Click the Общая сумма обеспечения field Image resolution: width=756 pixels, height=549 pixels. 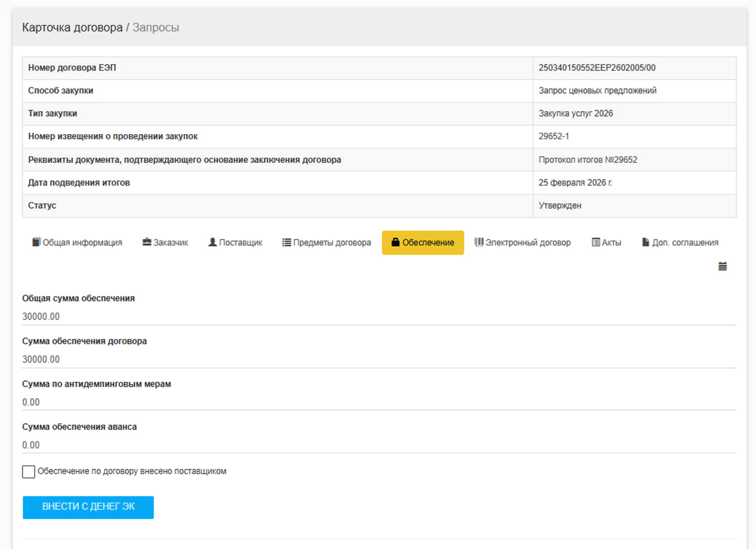coord(379,317)
